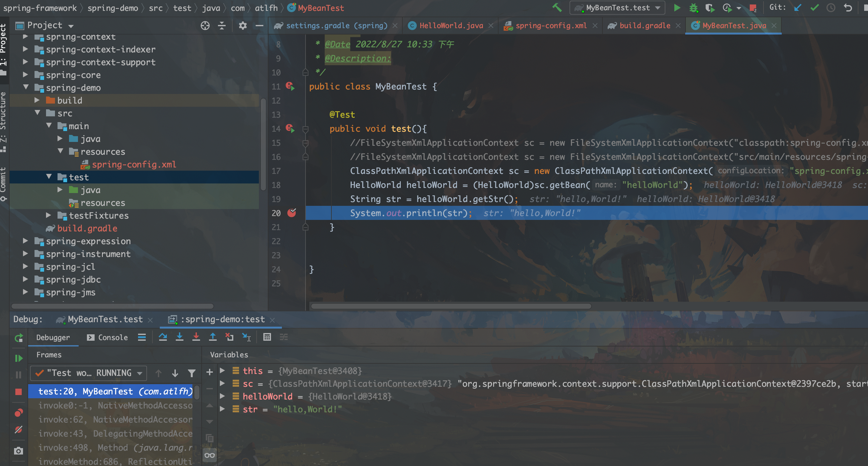Toggle the breakpoint on line 20

coord(291,213)
